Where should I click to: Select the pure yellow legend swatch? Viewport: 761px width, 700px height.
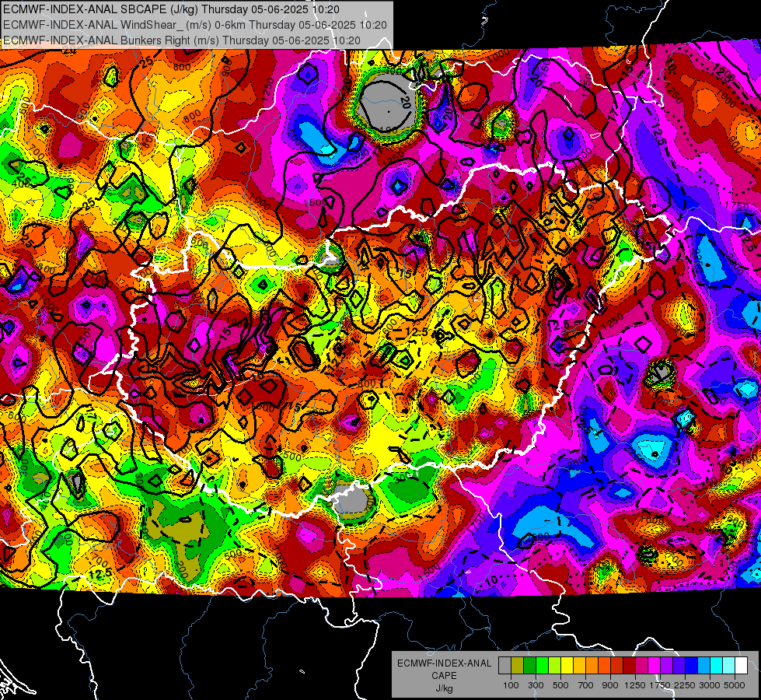pyautogui.click(x=567, y=666)
